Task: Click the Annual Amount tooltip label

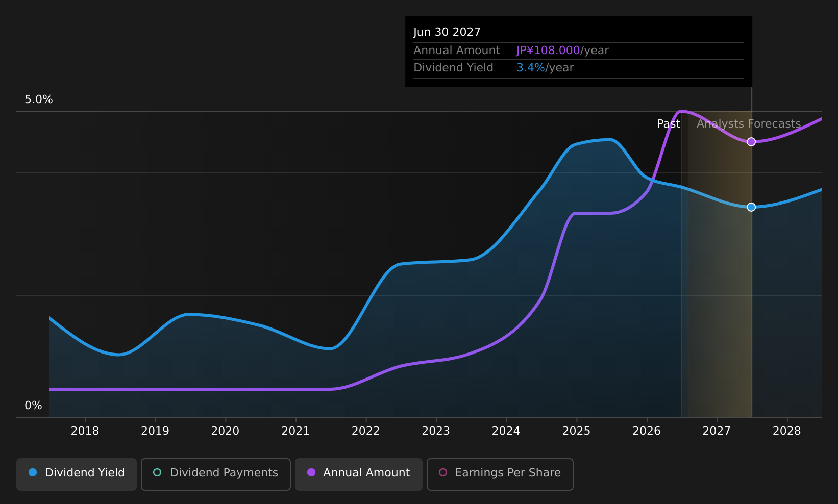Action: tap(457, 51)
